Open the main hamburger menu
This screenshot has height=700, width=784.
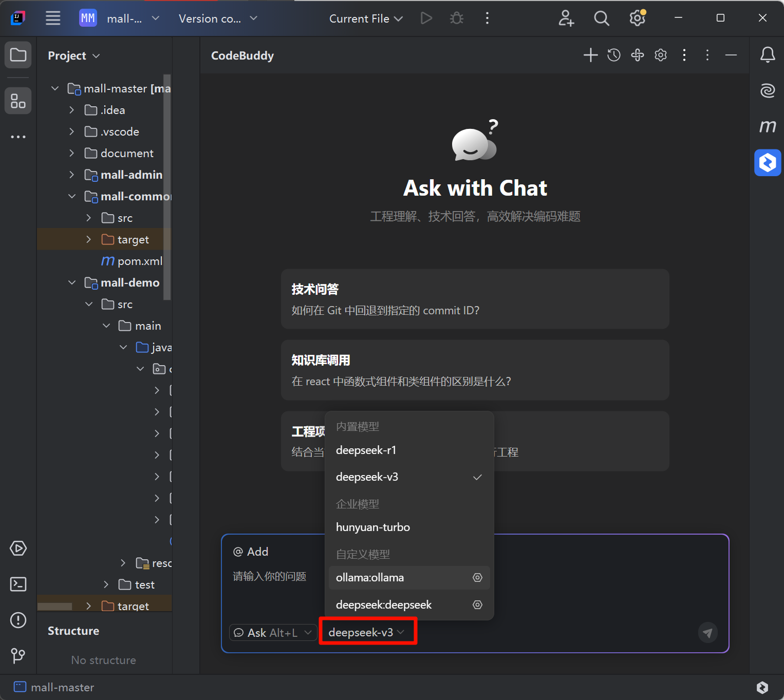(x=53, y=18)
